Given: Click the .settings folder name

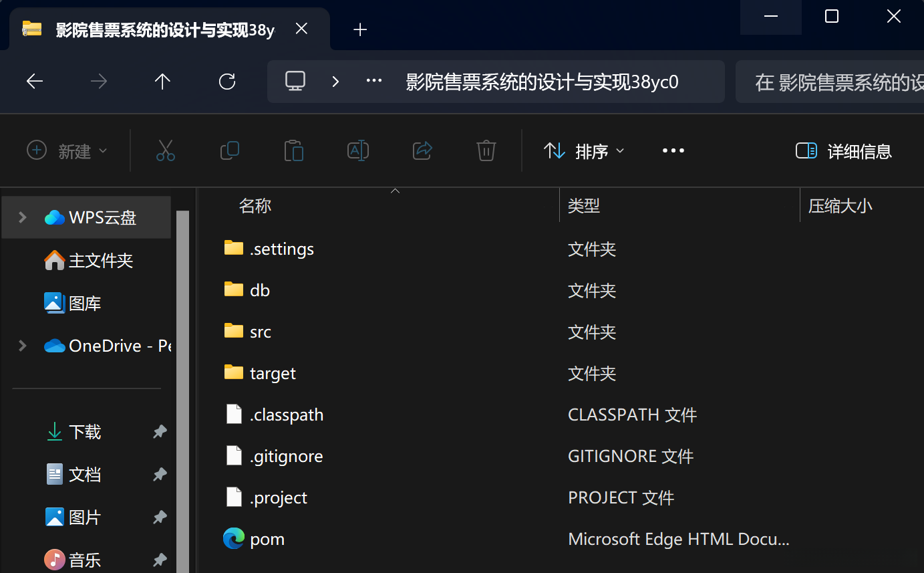Looking at the screenshot, I should point(282,249).
